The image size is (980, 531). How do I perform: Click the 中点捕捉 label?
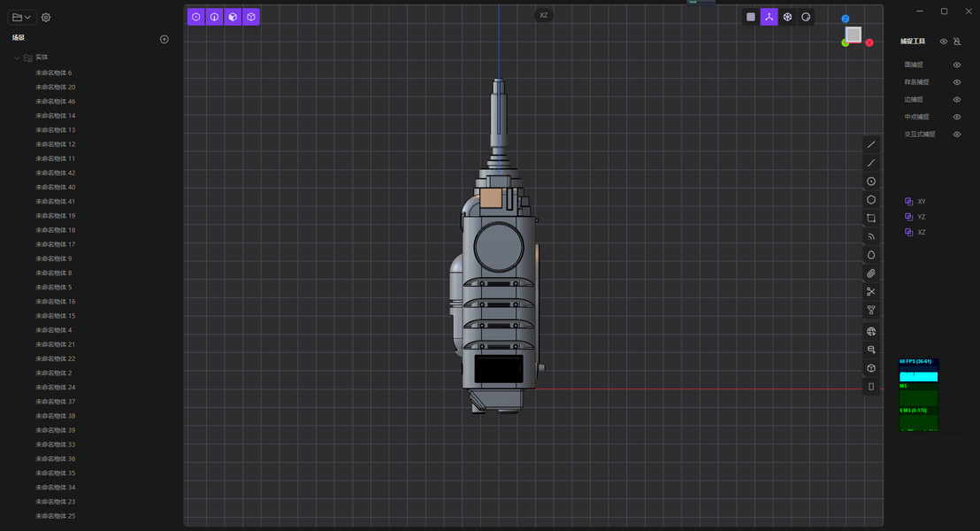917,117
